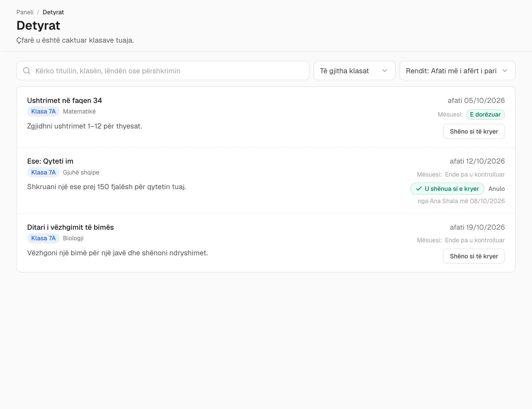Go to Paneli breadcrumb link

[25, 12]
